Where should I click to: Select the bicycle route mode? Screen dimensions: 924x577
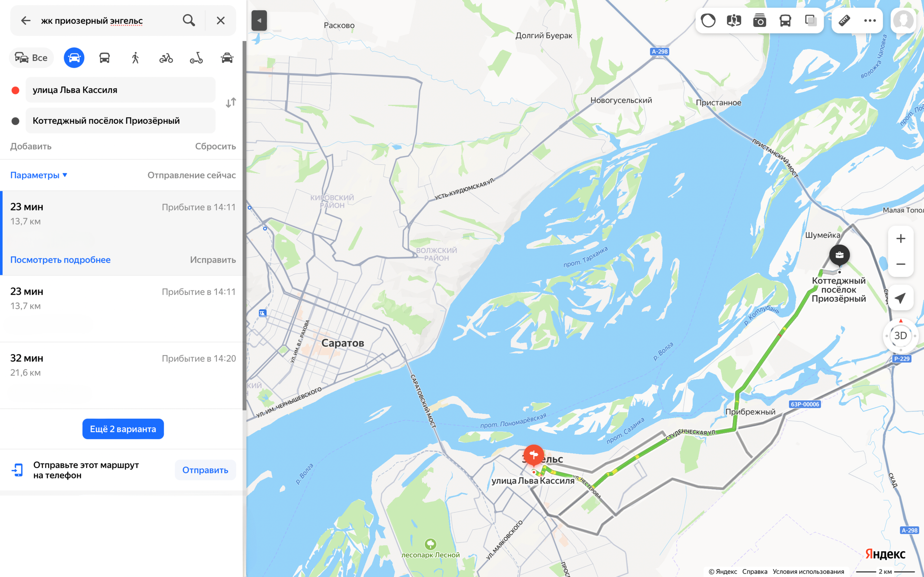point(166,58)
